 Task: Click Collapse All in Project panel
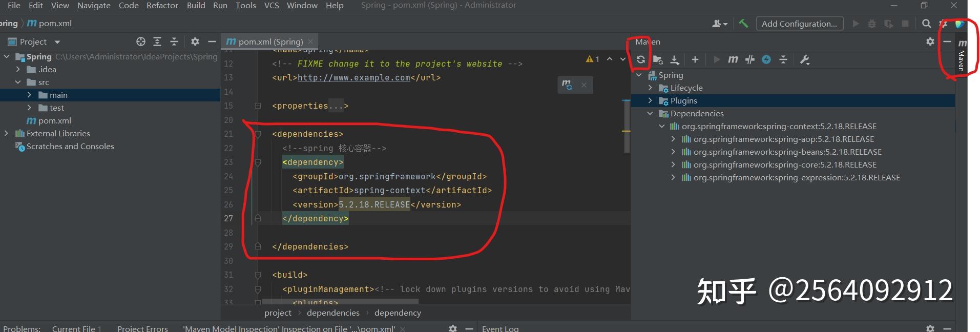pyautogui.click(x=174, y=42)
